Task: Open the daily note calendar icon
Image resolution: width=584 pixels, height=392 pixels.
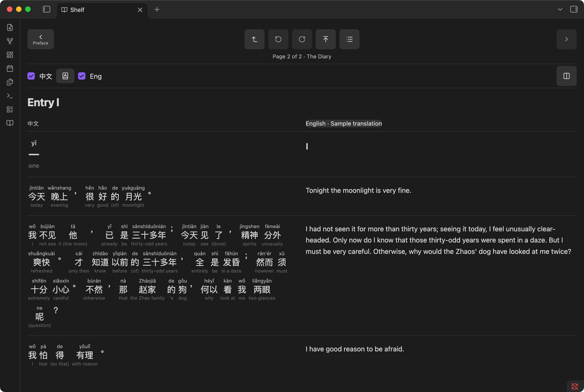Action: 10,68
